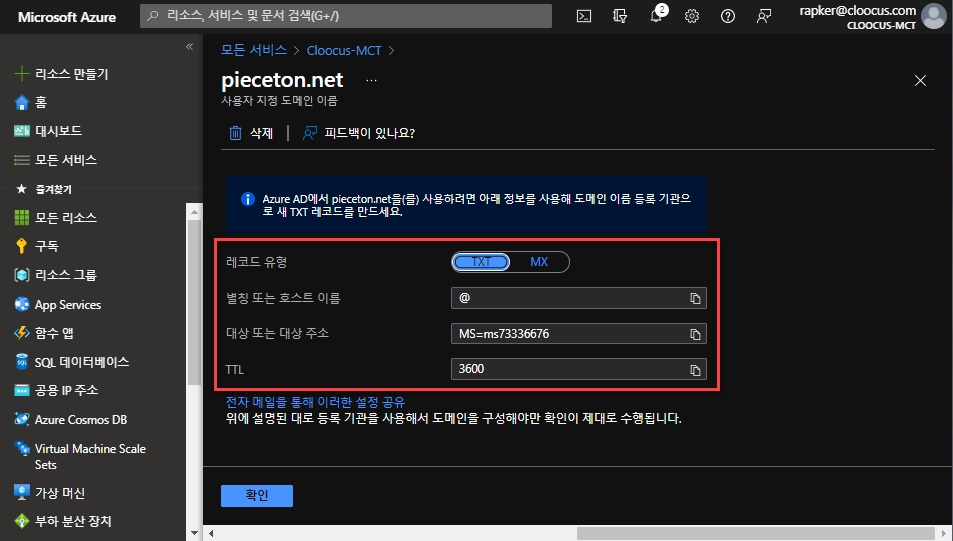The height and width of the screenshot is (541, 953).
Task: Collapse the left sidebar with double chevron
Action: click(190, 47)
